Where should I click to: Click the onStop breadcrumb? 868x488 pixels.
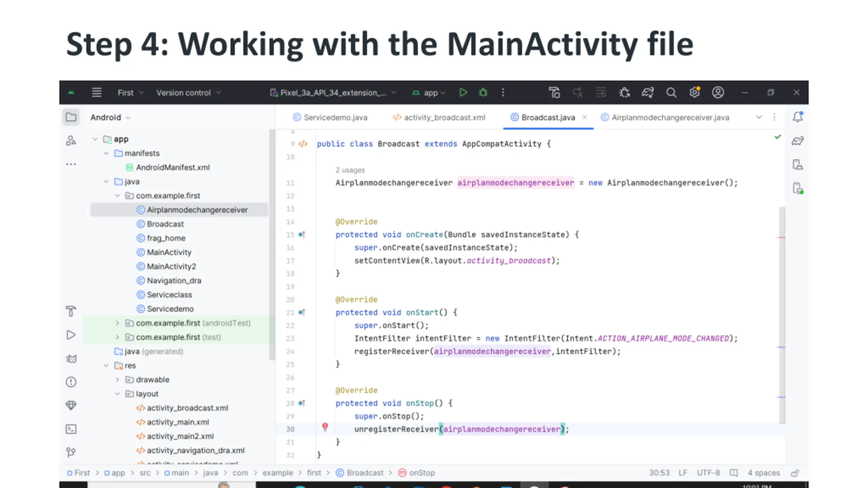coord(417,472)
